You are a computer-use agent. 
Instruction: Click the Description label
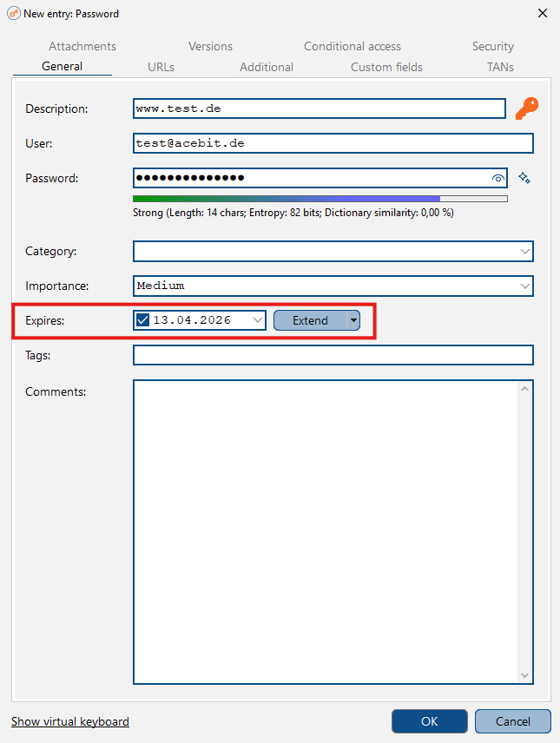tap(56, 108)
